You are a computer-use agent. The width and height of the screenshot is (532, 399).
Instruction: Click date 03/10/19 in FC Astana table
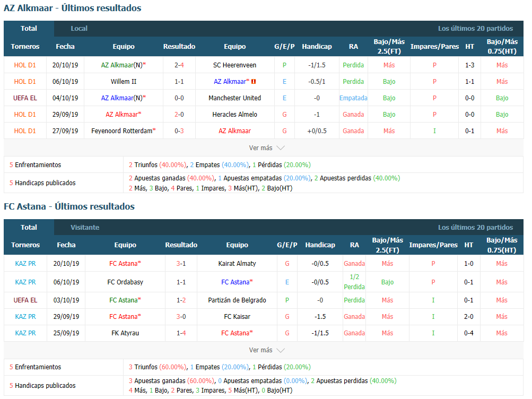[66, 300]
